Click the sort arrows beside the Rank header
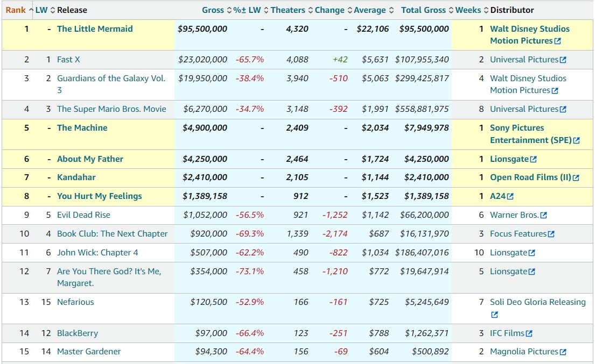The width and height of the screenshot is (596, 364). (x=31, y=10)
